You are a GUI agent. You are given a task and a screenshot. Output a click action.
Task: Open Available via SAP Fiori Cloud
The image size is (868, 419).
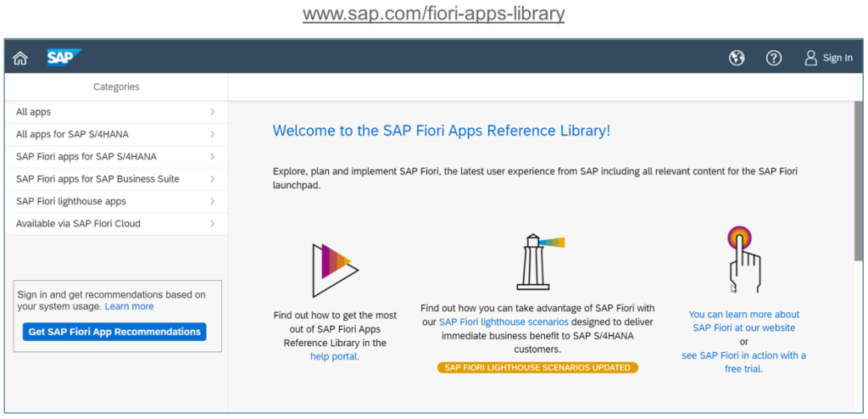116,224
